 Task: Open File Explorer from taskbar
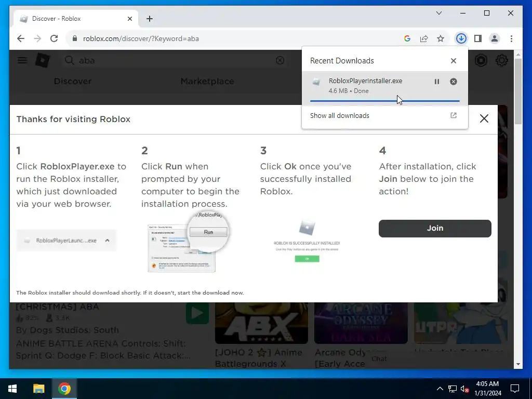point(38,389)
